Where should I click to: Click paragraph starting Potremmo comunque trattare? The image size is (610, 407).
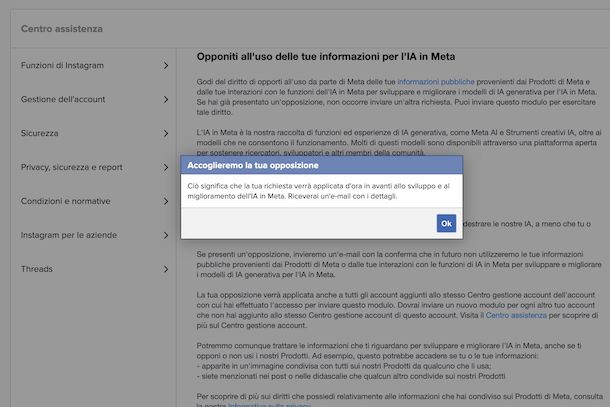tap(389, 351)
